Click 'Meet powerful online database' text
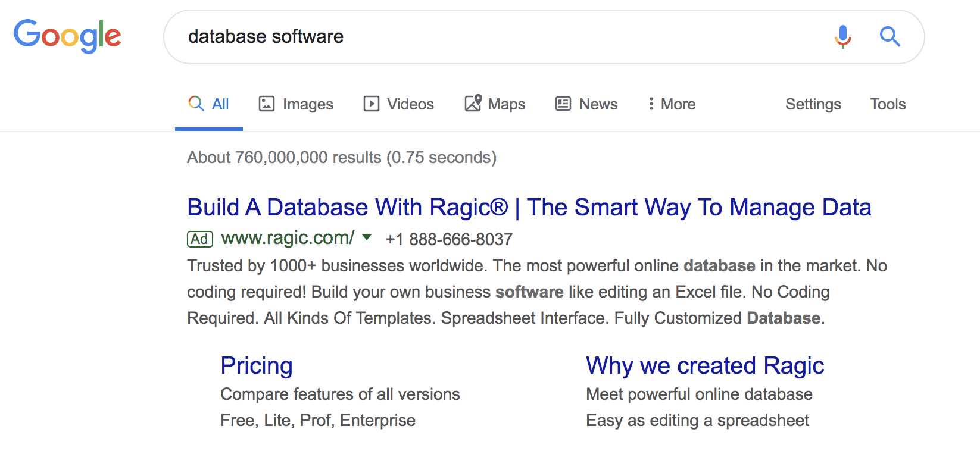The height and width of the screenshot is (454, 980). click(699, 394)
